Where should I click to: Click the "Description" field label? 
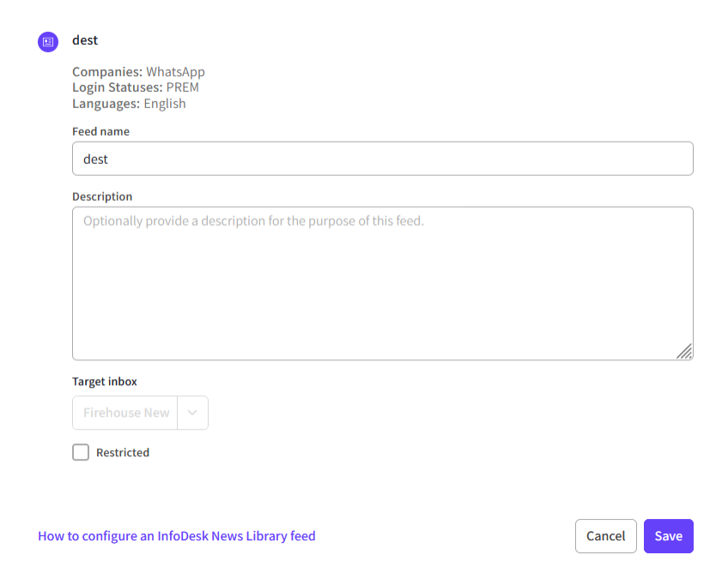102,196
